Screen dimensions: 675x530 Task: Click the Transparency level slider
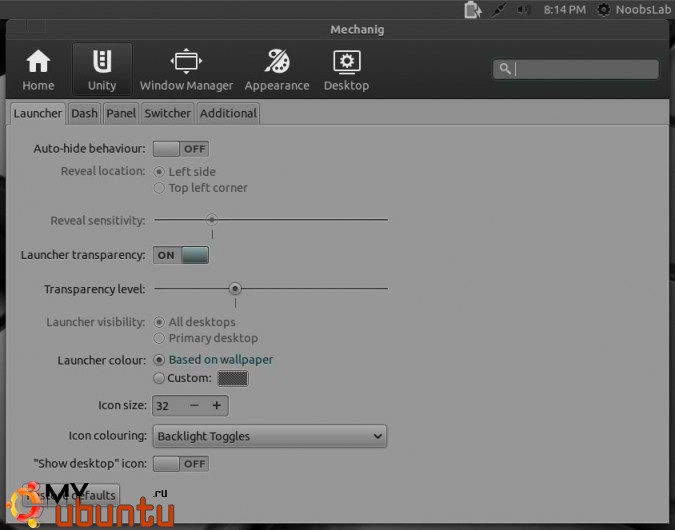(x=270, y=289)
